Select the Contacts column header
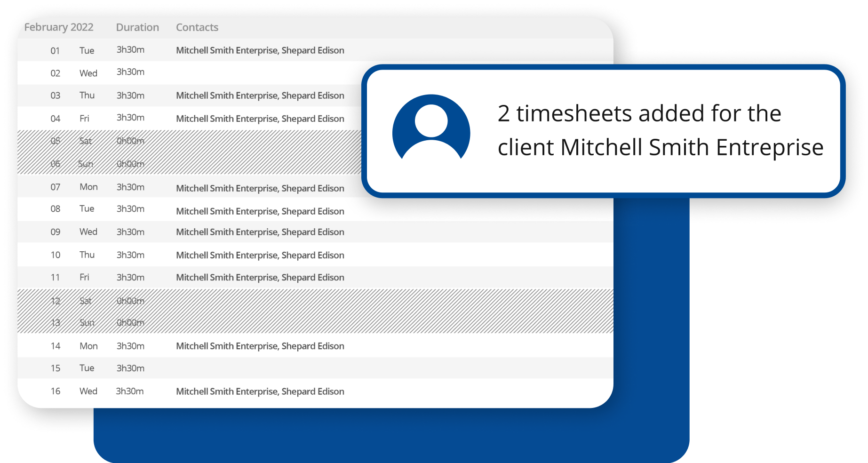Viewport: 868px width, 463px height. point(197,27)
